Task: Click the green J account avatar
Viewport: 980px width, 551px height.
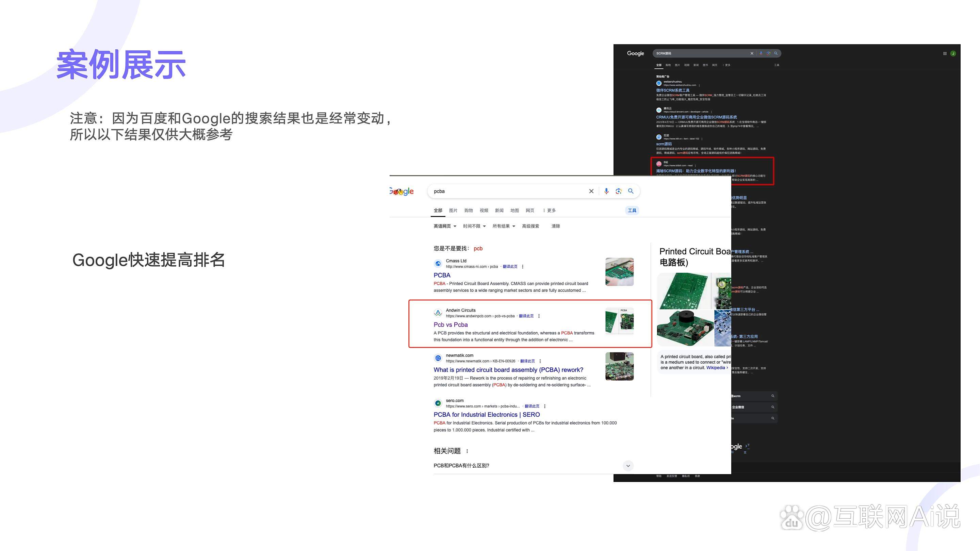Action: [x=953, y=54]
